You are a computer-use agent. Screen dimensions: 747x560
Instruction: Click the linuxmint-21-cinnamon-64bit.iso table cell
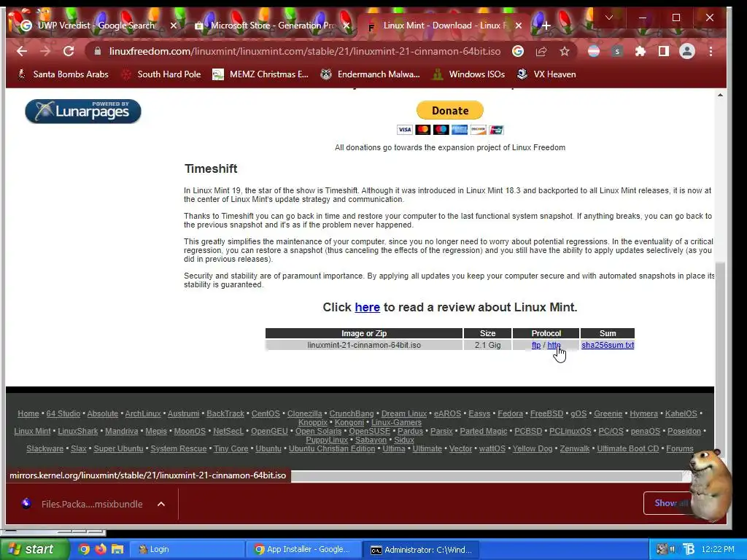point(364,345)
